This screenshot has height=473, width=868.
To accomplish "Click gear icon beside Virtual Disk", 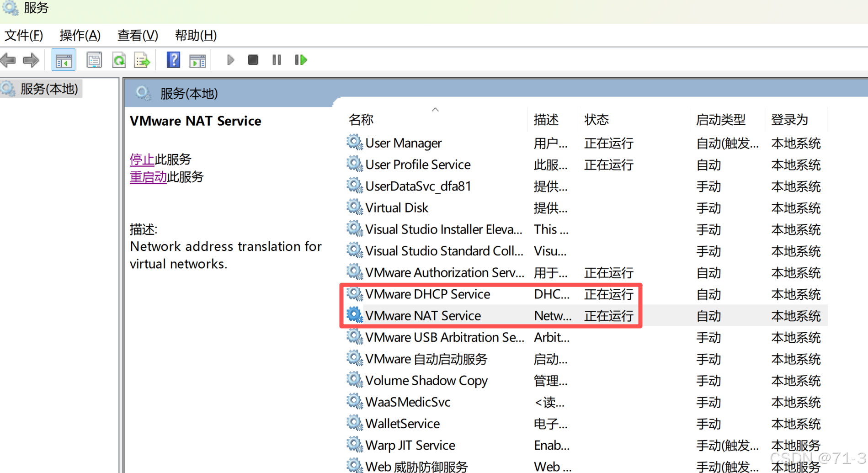I will (x=354, y=207).
